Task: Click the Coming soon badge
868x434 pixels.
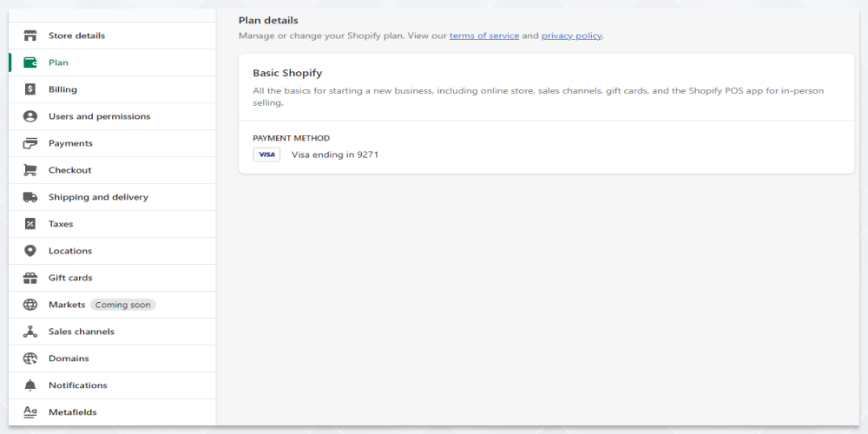Action: (123, 305)
